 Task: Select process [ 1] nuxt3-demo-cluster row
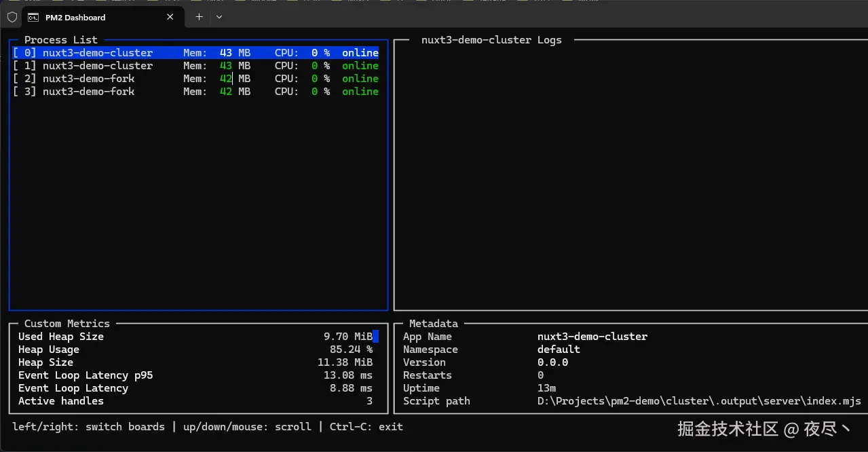[x=195, y=66]
